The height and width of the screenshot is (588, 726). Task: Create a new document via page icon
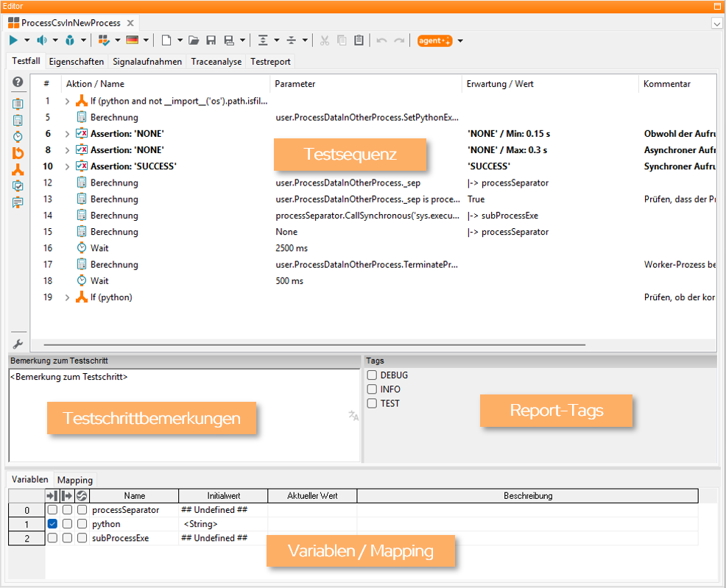(166, 40)
